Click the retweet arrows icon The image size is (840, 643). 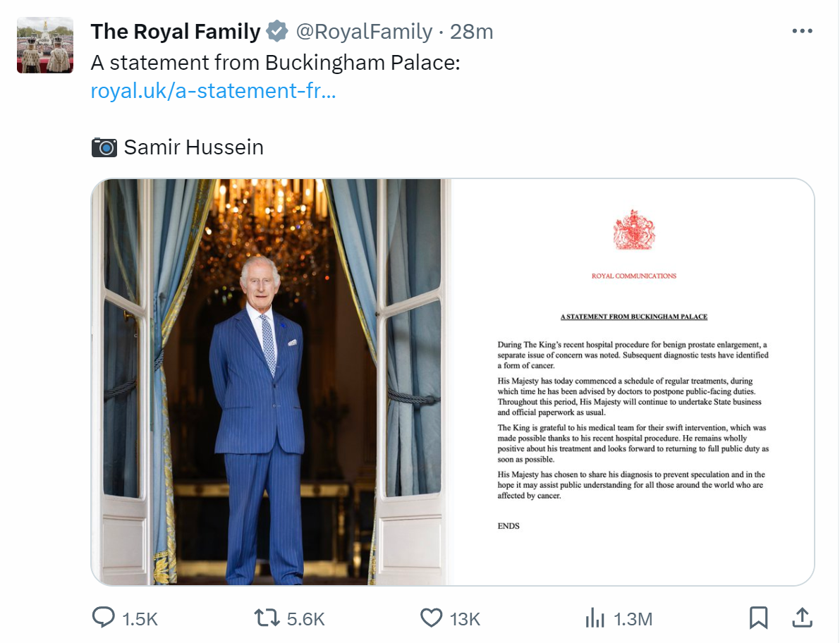[267, 618]
